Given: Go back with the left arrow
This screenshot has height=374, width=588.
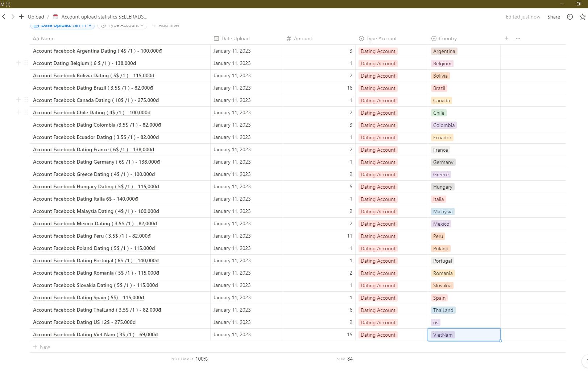Looking at the screenshot, I should [x=4, y=17].
